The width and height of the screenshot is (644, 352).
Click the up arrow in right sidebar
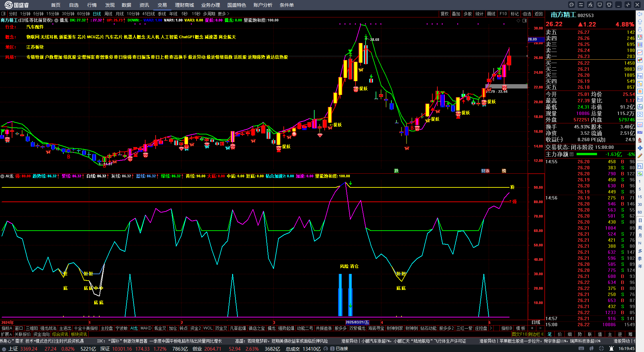[x=640, y=22]
